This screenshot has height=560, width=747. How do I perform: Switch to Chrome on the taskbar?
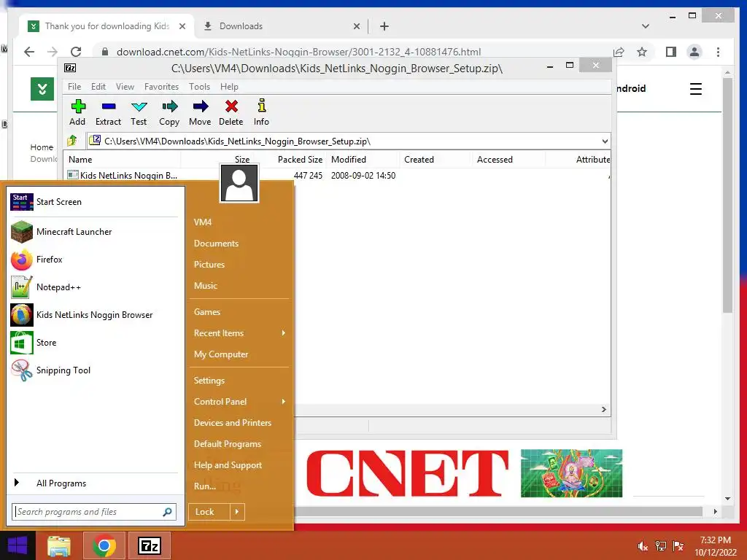[104, 545]
